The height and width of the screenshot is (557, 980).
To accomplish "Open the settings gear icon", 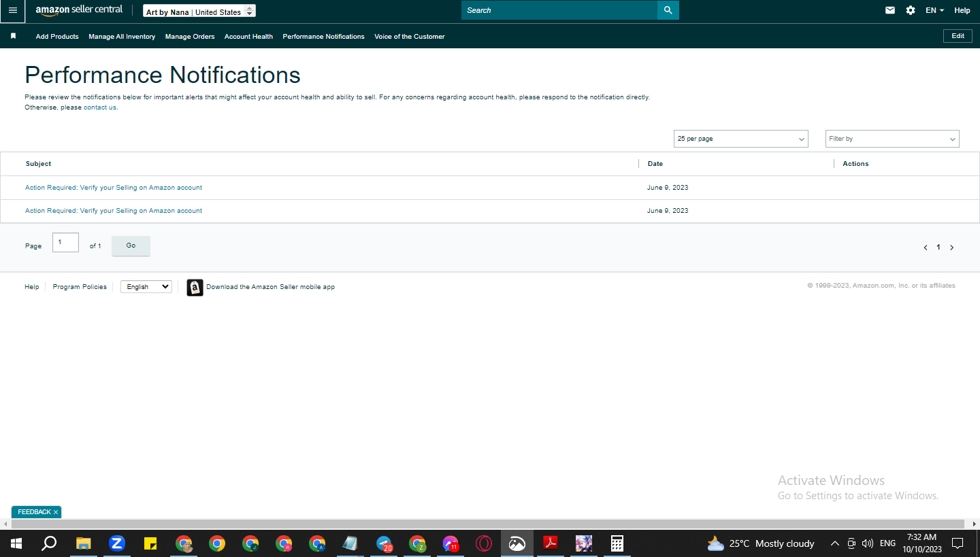I will (x=911, y=10).
